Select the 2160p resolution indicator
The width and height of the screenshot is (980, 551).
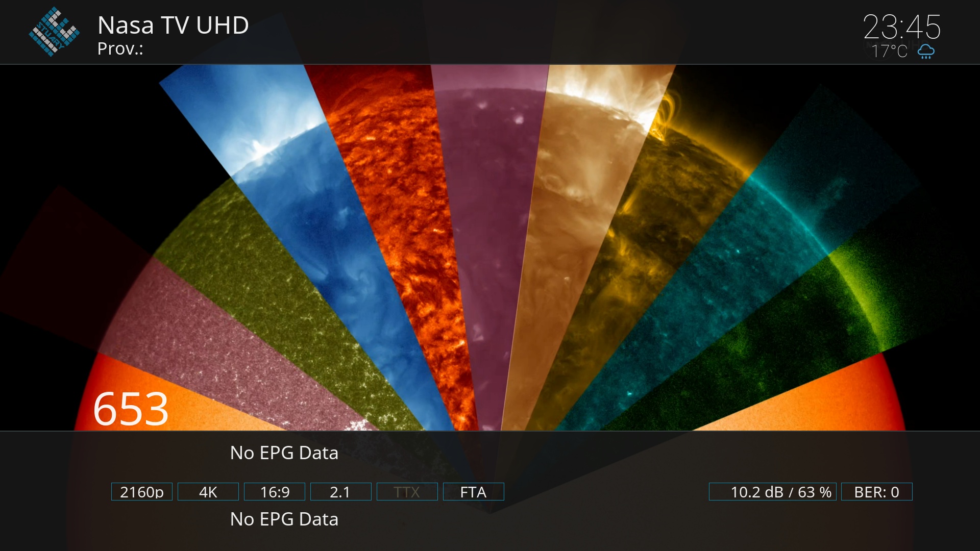coord(142,492)
